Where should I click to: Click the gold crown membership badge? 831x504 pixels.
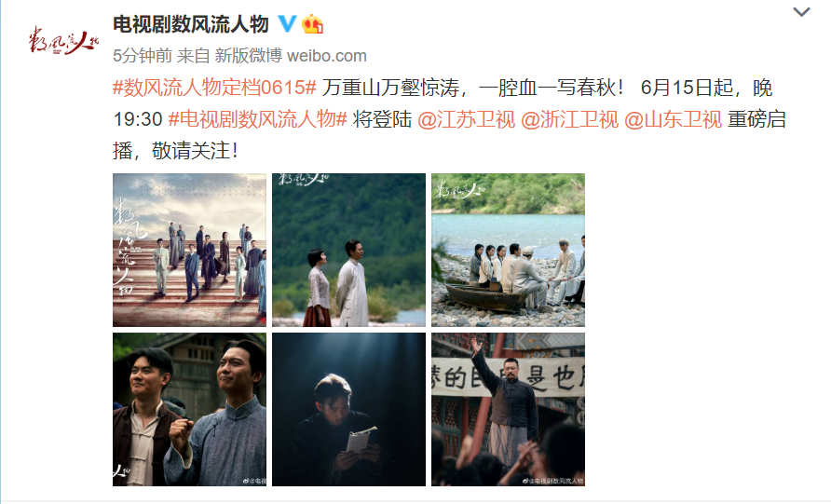pyautogui.click(x=313, y=24)
